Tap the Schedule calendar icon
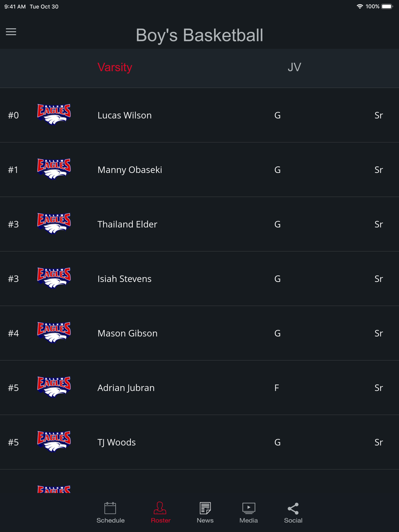399x532 pixels. (x=110, y=508)
